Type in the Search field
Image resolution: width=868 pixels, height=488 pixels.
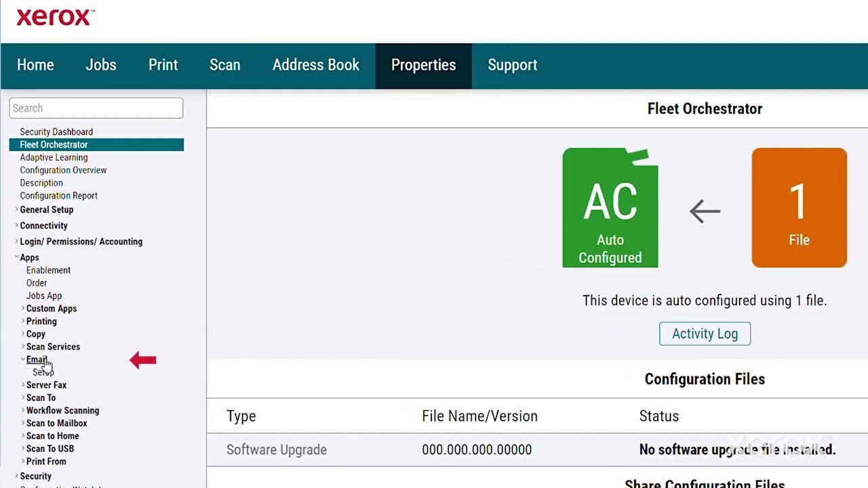pyautogui.click(x=96, y=108)
